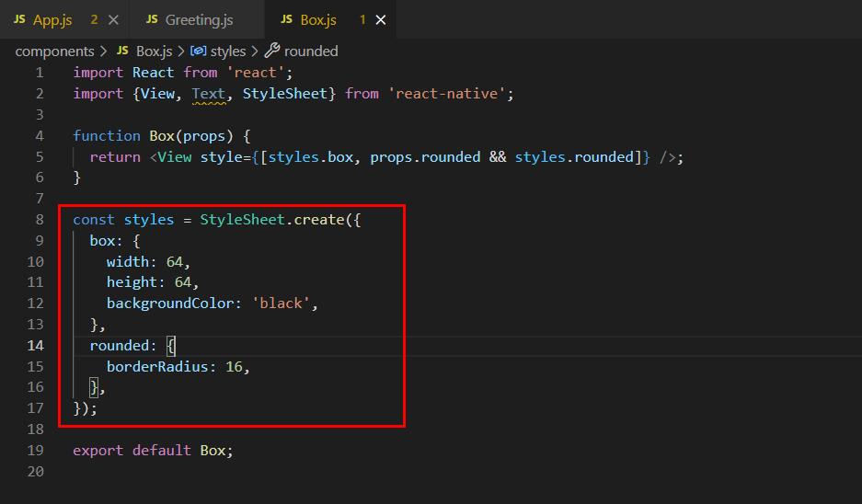This screenshot has height=504, width=862.
Task: Close the Box.js tab
Action: (x=381, y=20)
